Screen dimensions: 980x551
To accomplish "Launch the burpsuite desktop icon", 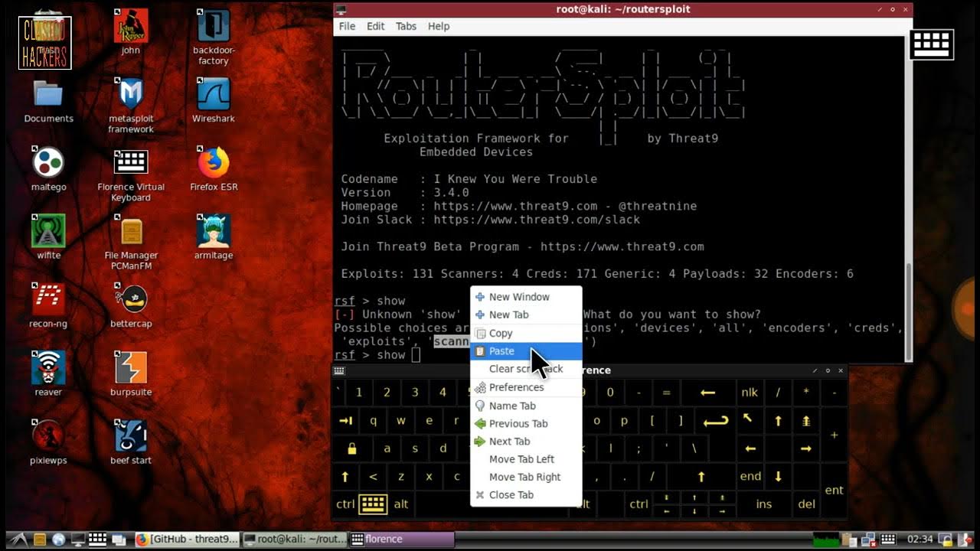I will [x=131, y=373].
